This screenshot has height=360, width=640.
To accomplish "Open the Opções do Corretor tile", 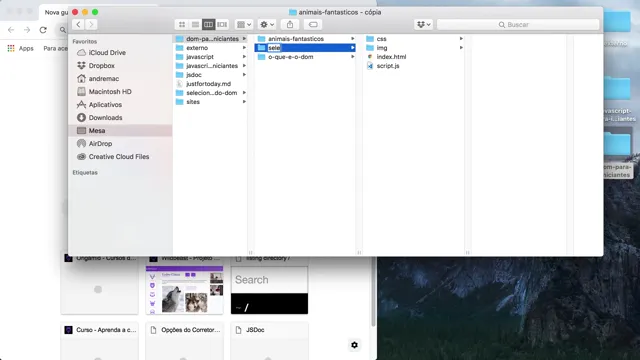I will coord(184,341).
